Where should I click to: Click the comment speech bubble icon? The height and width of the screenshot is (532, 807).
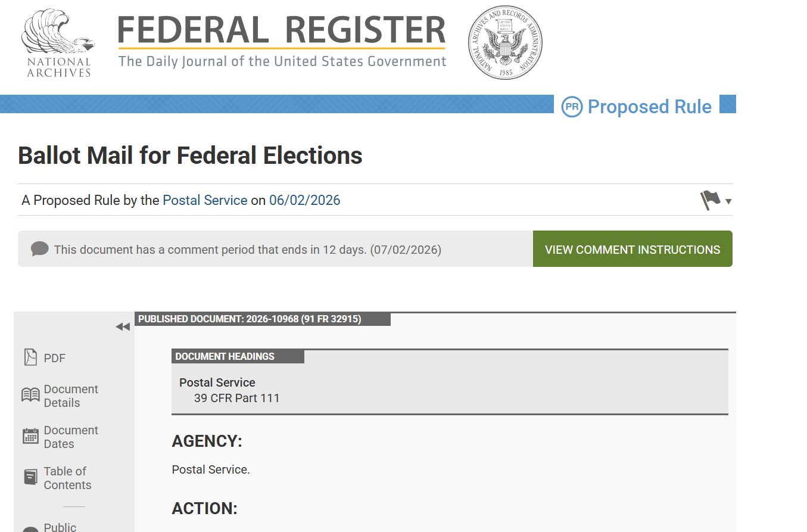coord(40,248)
